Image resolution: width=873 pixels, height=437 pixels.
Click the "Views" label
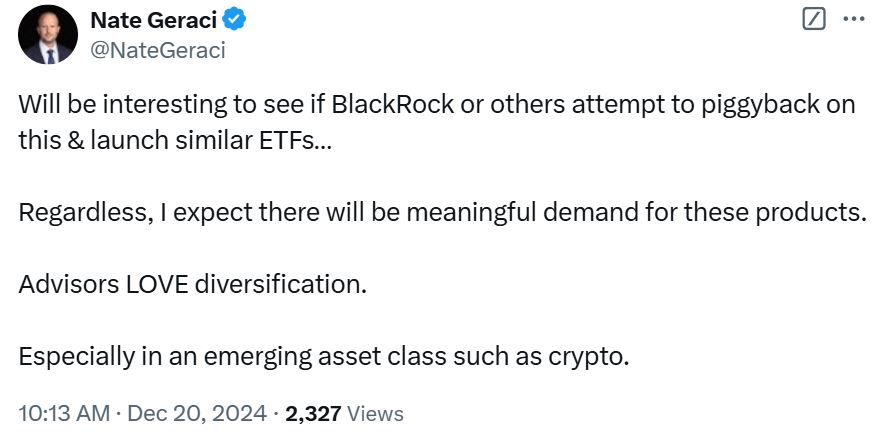(x=376, y=413)
